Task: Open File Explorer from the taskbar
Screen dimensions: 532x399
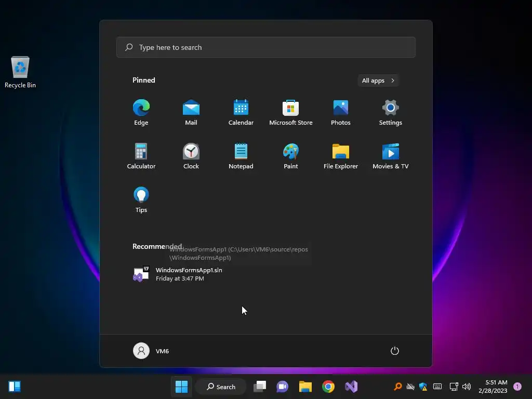Action: point(305,387)
